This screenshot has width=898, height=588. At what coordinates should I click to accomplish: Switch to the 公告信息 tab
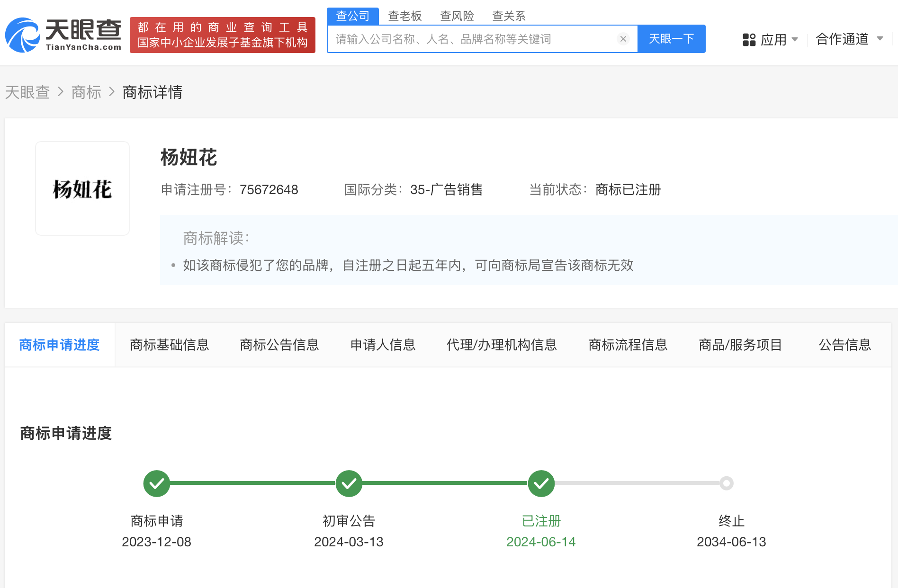(x=845, y=345)
